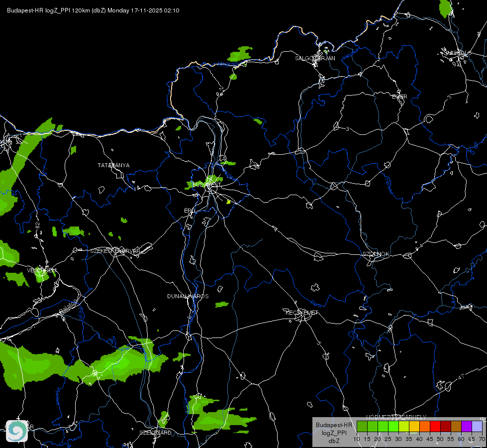This screenshot has width=487, height=448.
Task: Select the 20-25 dBZ green swatch
Action: 383,427
